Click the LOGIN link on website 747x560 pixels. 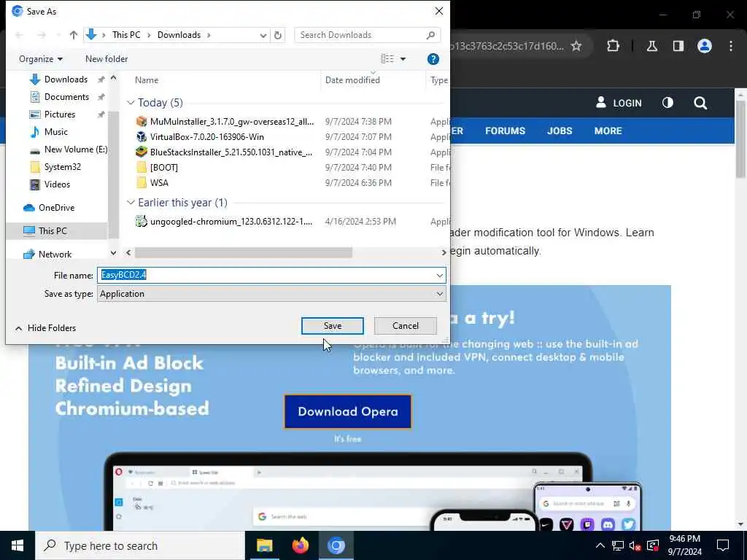(619, 103)
